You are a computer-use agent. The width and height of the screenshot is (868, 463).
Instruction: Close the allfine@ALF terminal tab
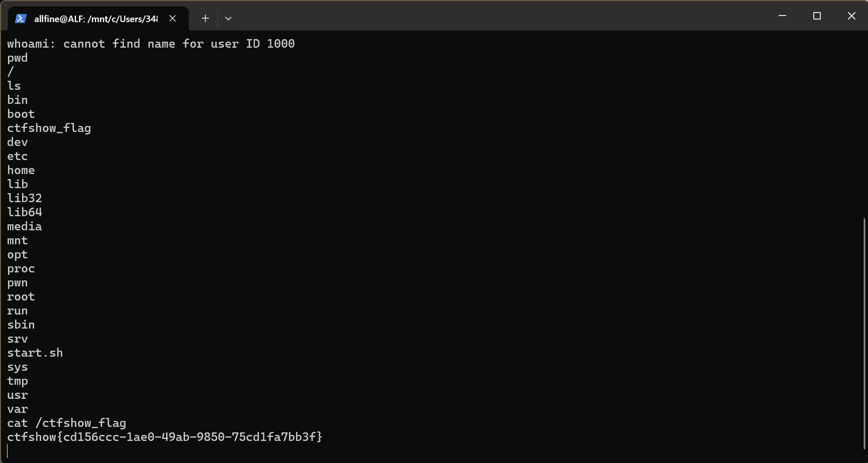point(173,19)
